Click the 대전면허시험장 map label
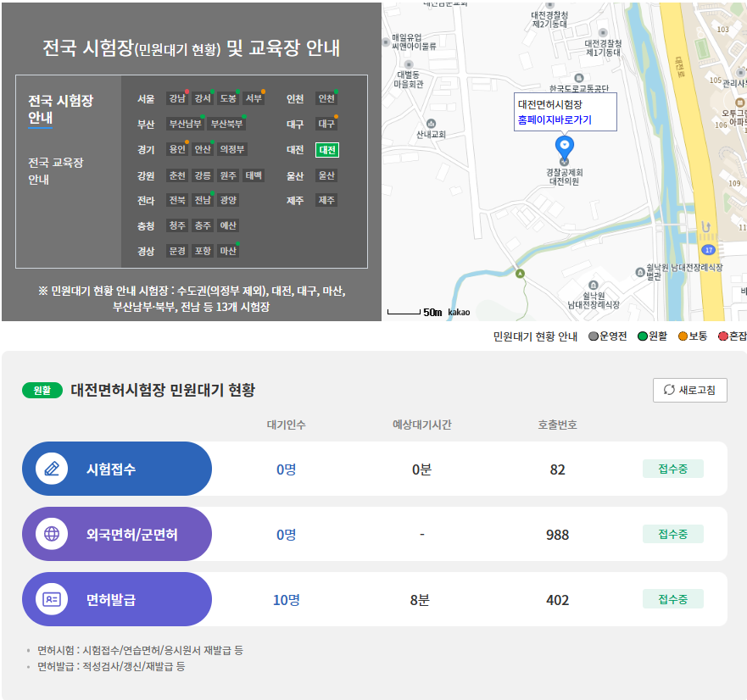Screen dimensions: 747x700 pos(550,104)
